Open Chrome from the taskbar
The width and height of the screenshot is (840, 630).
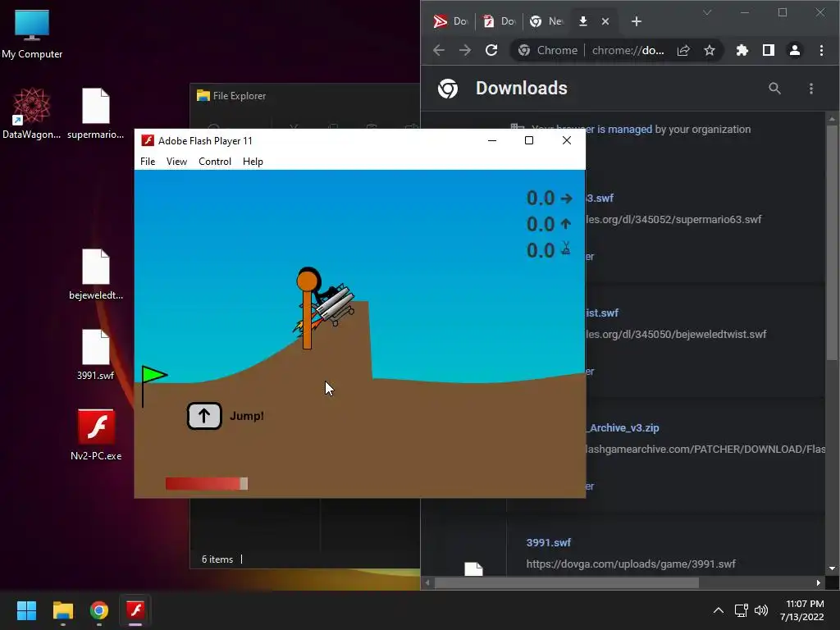coord(99,610)
